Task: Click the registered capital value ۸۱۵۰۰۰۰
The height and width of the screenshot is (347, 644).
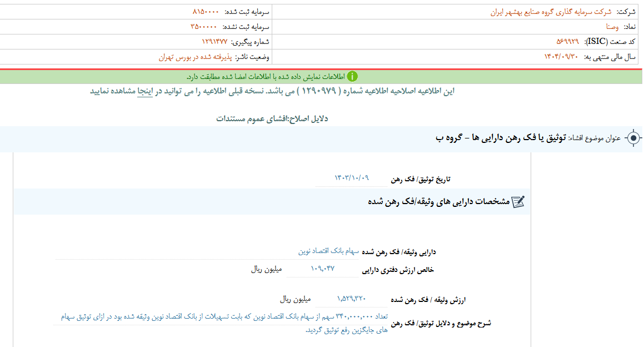Action: [x=205, y=12]
